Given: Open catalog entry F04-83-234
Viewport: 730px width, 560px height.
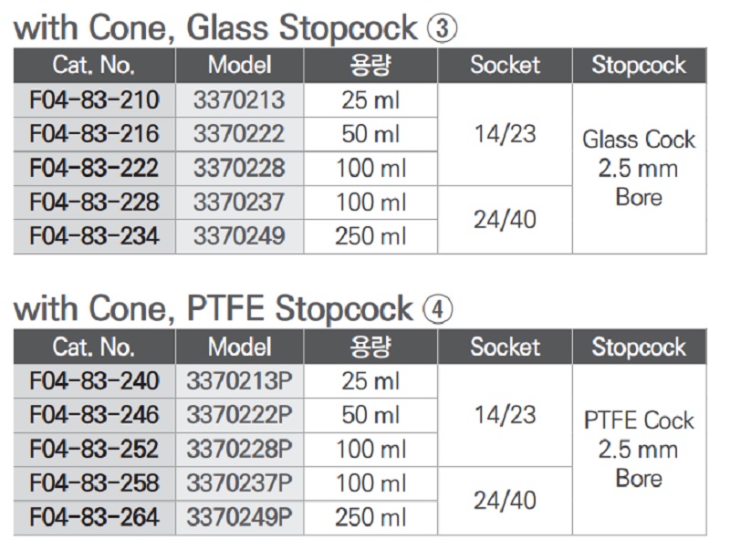Looking at the screenshot, I should click(94, 236).
